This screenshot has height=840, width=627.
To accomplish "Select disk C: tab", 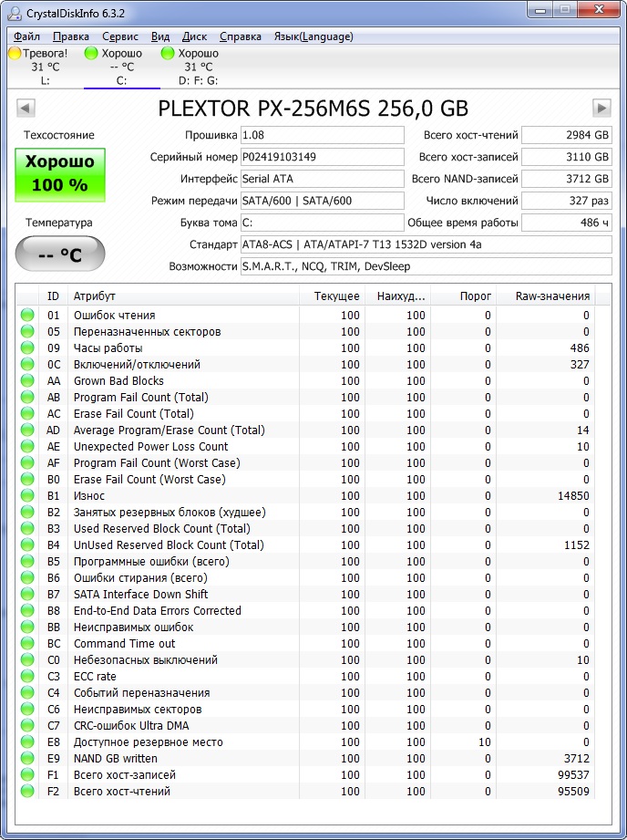I will click(121, 67).
